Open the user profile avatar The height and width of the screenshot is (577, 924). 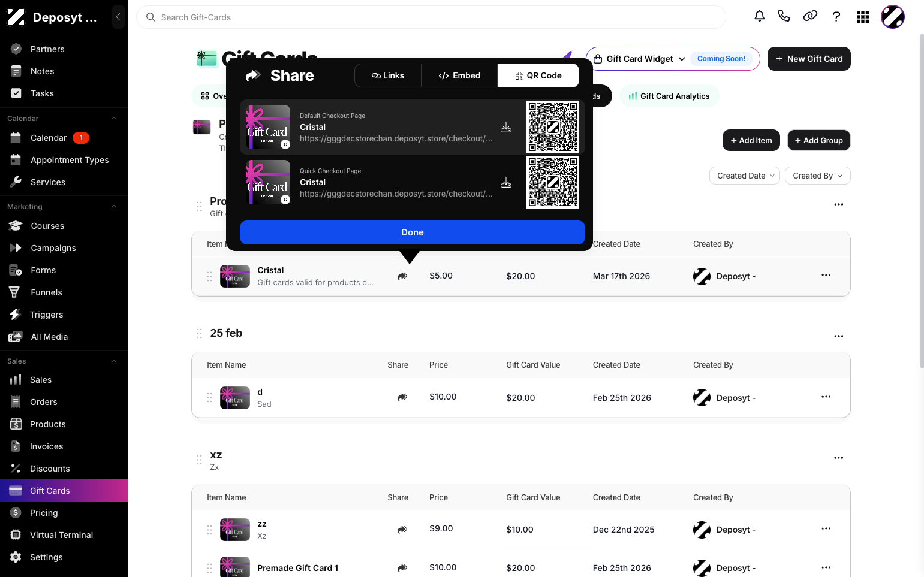click(892, 17)
